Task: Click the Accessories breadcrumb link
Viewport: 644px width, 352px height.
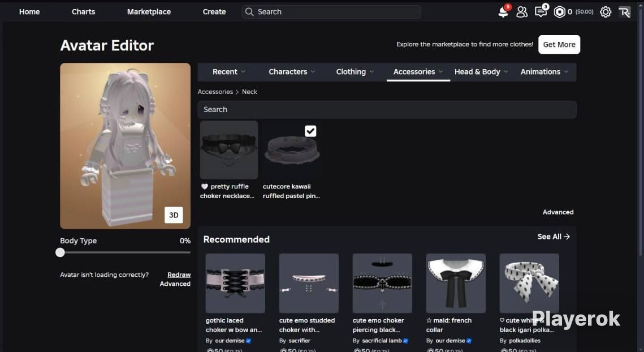Action: pyautogui.click(x=215, y=92)
